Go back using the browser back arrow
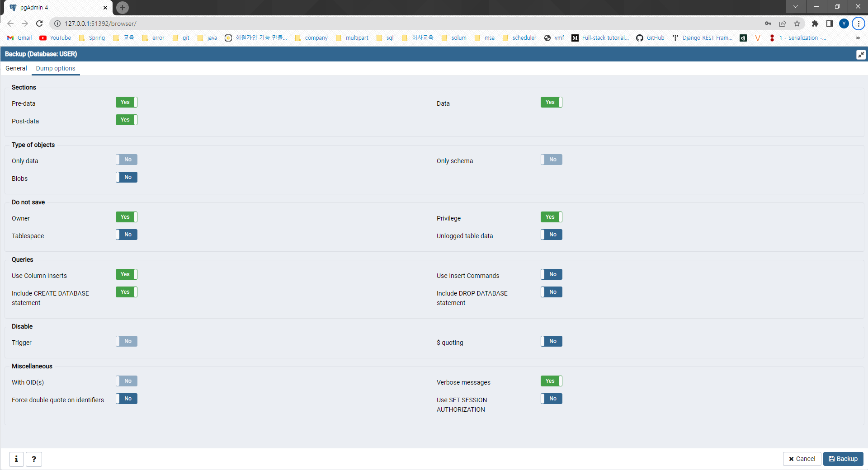 pos(10,23)
